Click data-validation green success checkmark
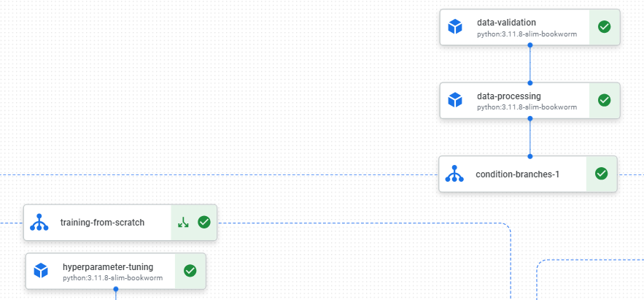This screenshot has width=644, height=300. (604, 27)
